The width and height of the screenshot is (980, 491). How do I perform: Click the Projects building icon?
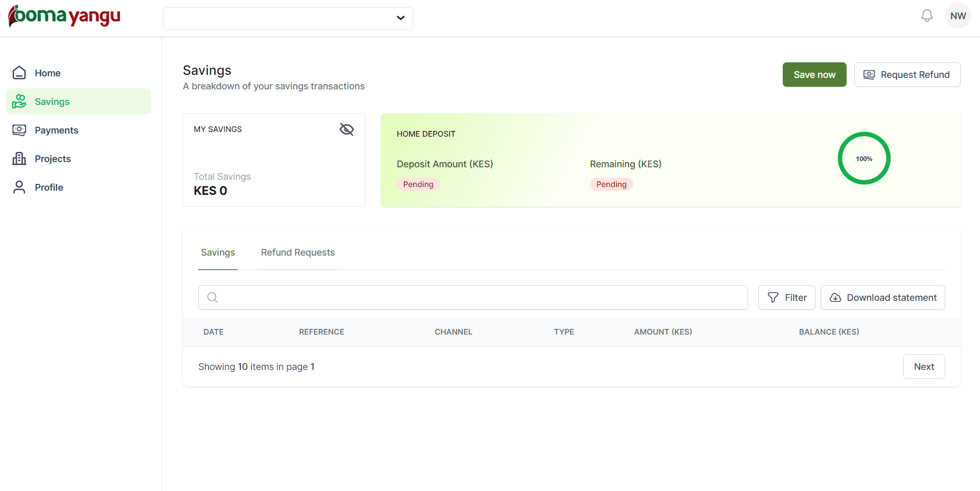(x=19, y=158)
